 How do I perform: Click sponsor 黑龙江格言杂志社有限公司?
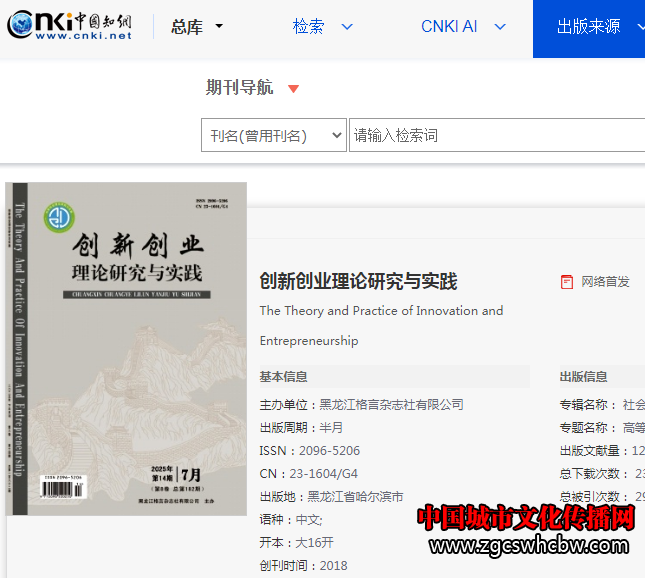pos(391,405)
